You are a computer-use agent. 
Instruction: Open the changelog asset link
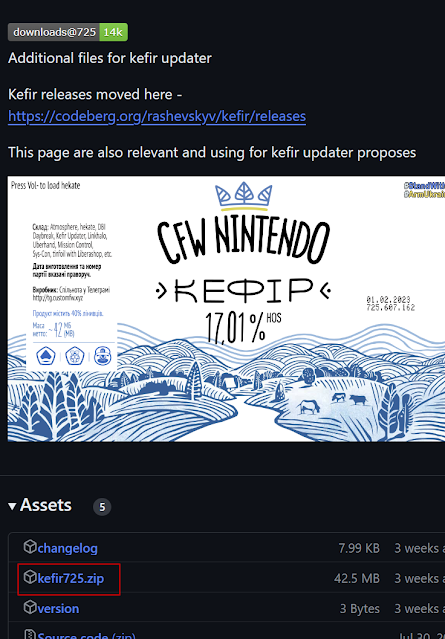(x=67, y=548)
